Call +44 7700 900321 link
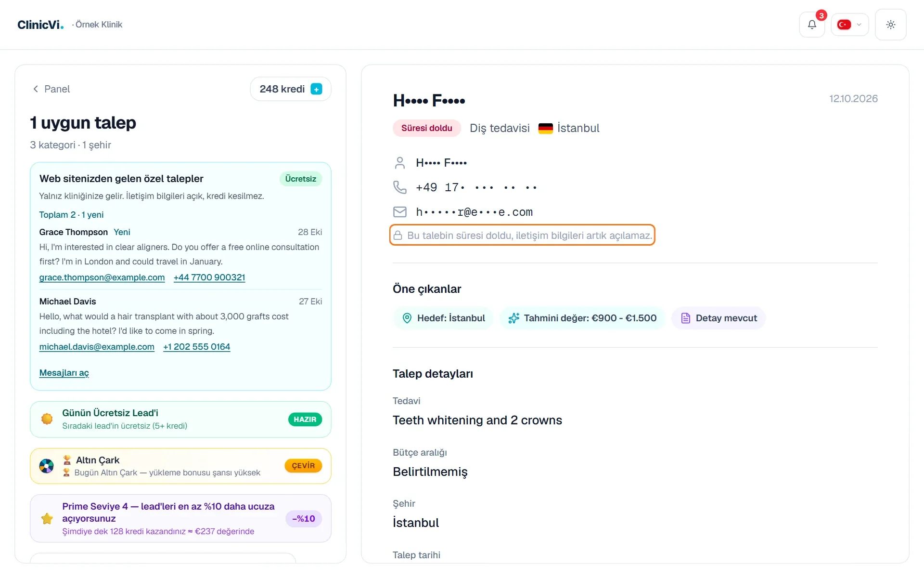The height and width of the screenshot is (578, 924). [209, 277]
